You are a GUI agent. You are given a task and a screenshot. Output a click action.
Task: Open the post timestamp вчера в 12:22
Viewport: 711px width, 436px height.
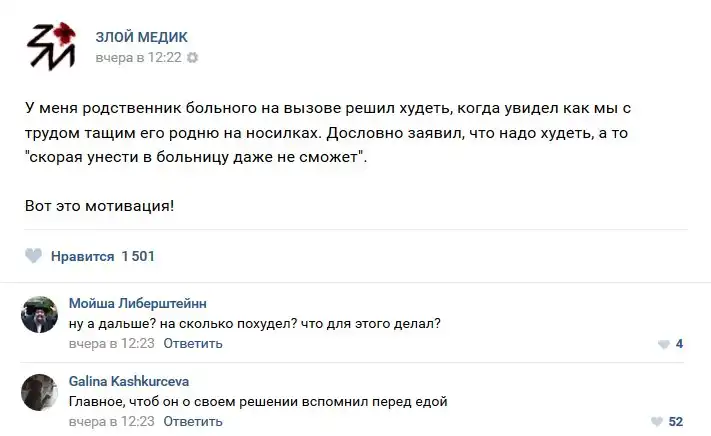click(x=138, y=58)
